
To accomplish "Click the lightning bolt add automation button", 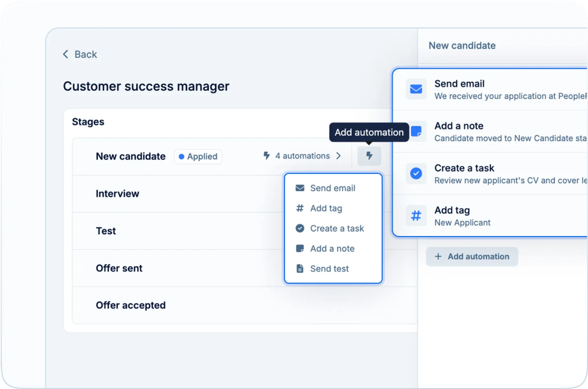I will [369, 156].
